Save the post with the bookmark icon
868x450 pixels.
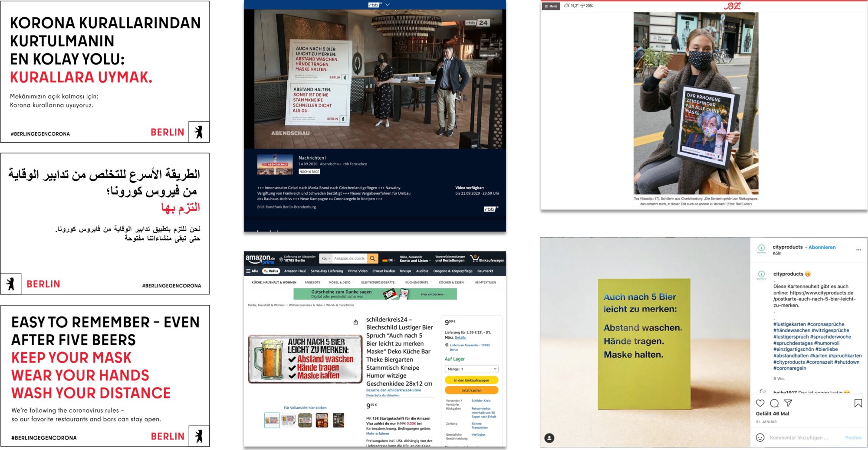[x=858, y=403]
